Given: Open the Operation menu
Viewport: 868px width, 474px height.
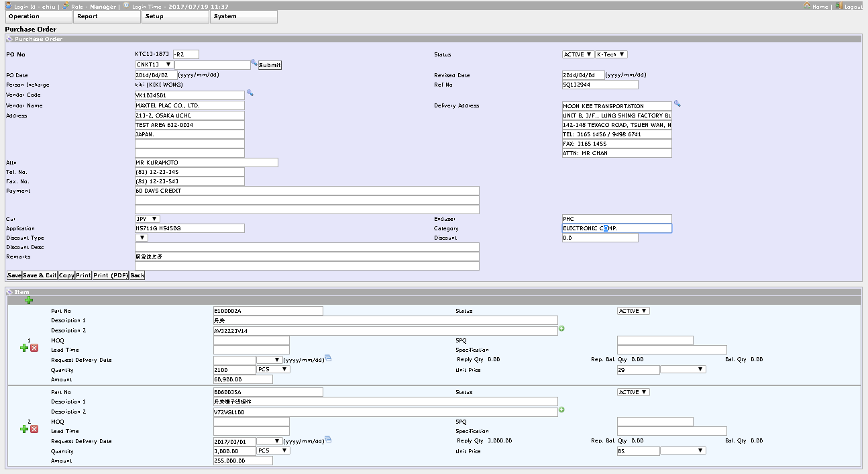Looking at the screenshot, I should (39, 17).
